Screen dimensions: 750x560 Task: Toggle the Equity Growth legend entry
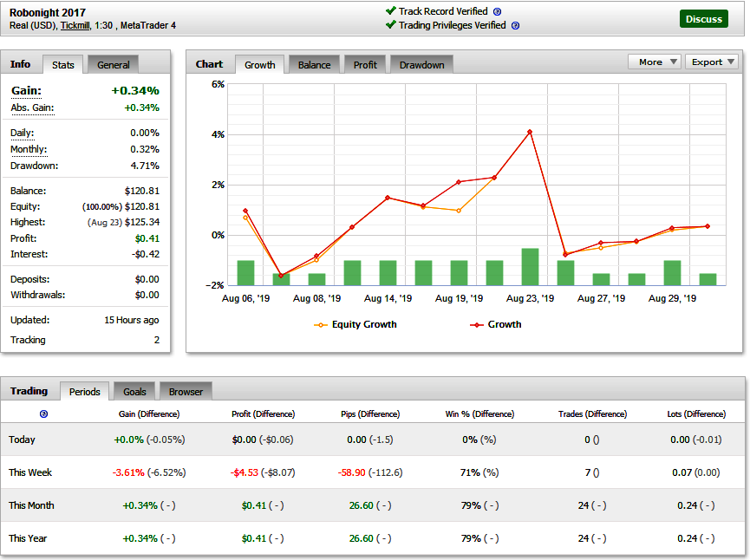(355, 325)
